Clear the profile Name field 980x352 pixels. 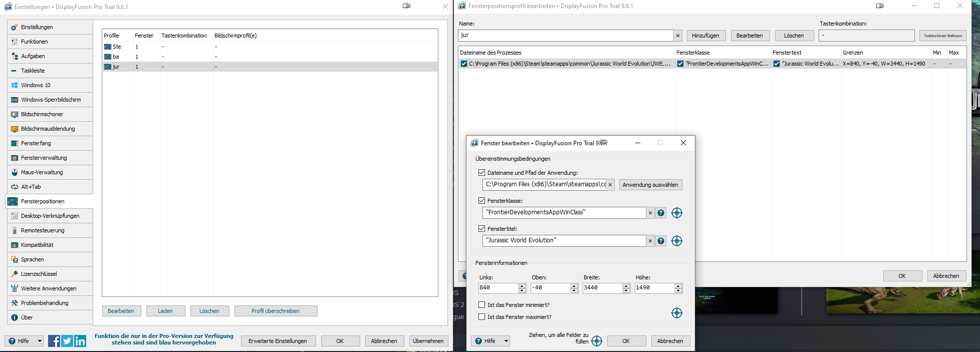coord(678,36)
